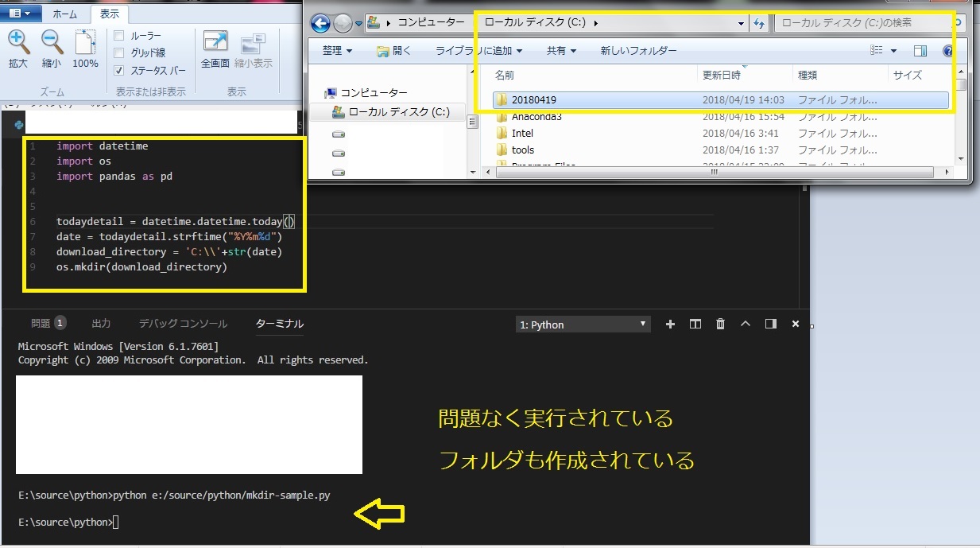Open the ライブラリに追加 dropdown
The height and width of the screenshot is (548, 980).
(x=478, y=51)
